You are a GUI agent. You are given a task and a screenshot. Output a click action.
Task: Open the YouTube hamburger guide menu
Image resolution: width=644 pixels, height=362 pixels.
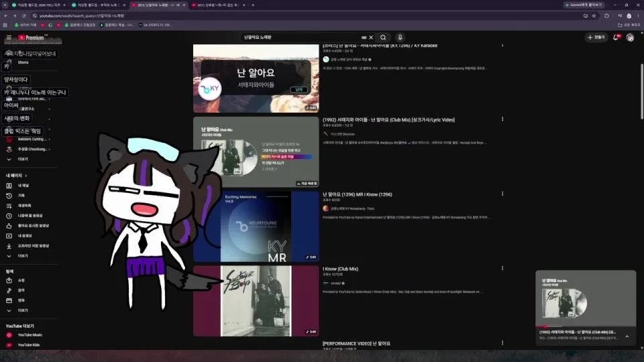(x=9, y=38)
